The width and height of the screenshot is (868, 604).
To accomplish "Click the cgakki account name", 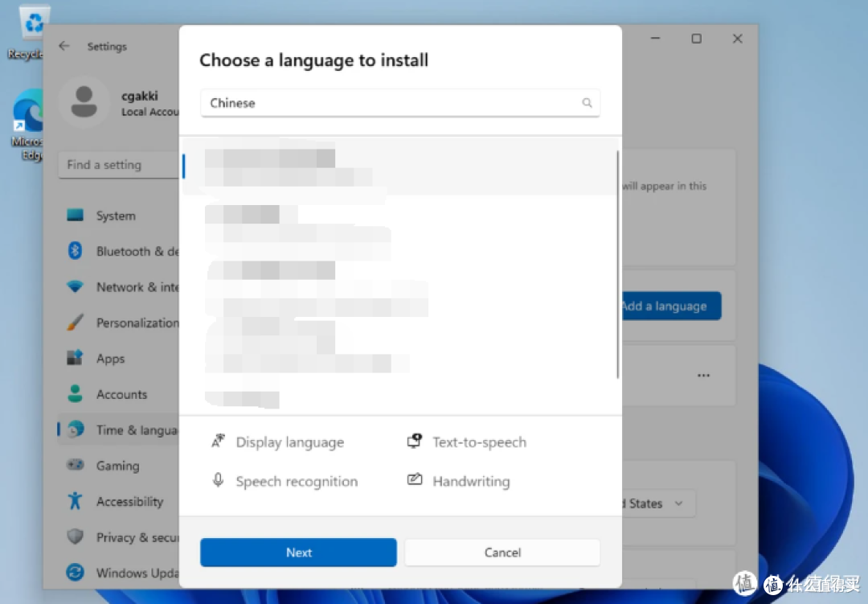I will [140, 96].
